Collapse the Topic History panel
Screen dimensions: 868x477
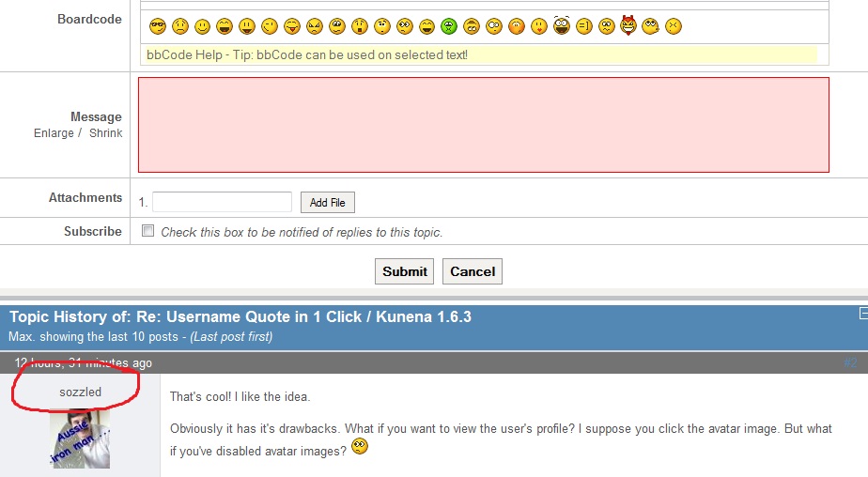click(862, 314)
